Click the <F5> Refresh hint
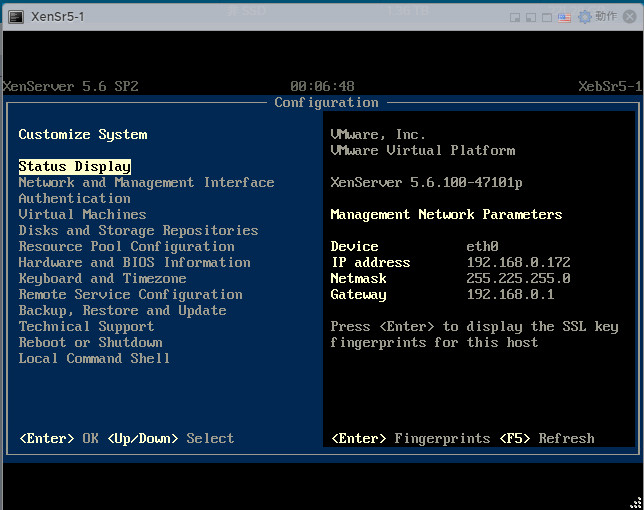 pyautogui.click(x=547, y=439)
